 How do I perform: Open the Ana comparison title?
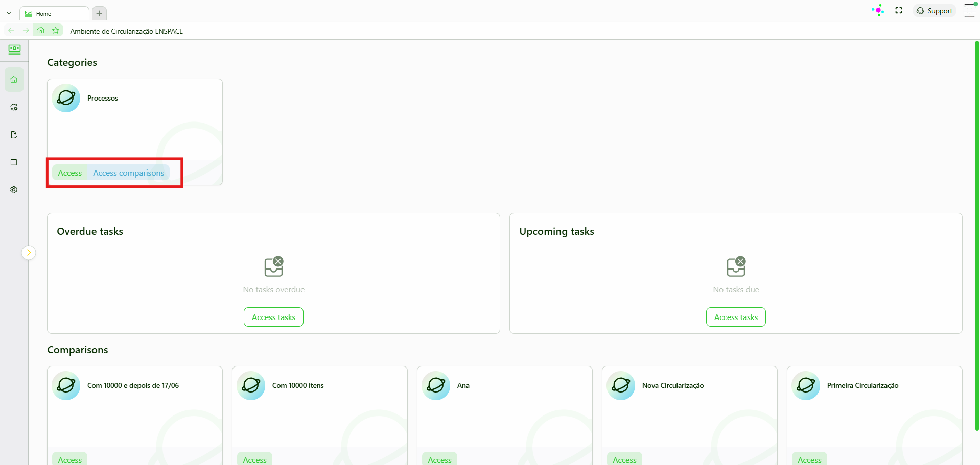463,385
